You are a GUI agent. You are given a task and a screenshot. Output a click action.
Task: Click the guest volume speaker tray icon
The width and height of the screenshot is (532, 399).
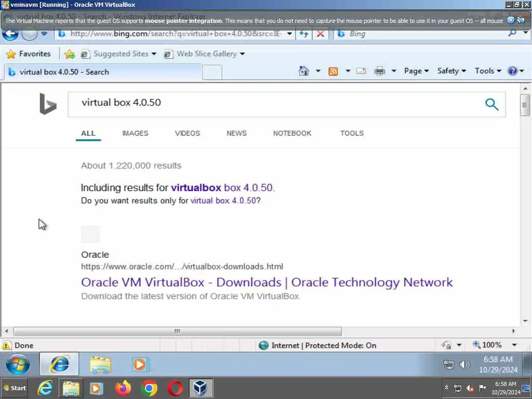coord(464,365)
